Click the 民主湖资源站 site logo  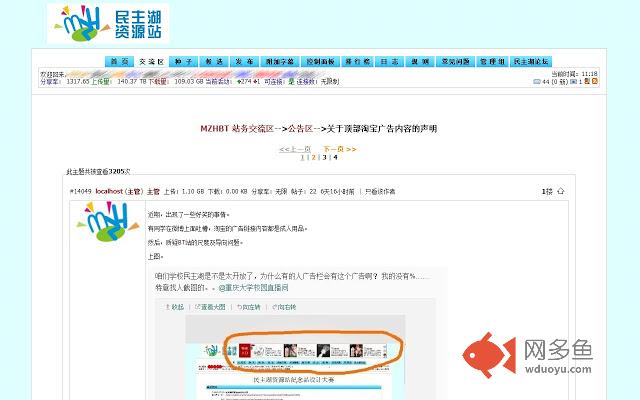[x=108, y=23]
